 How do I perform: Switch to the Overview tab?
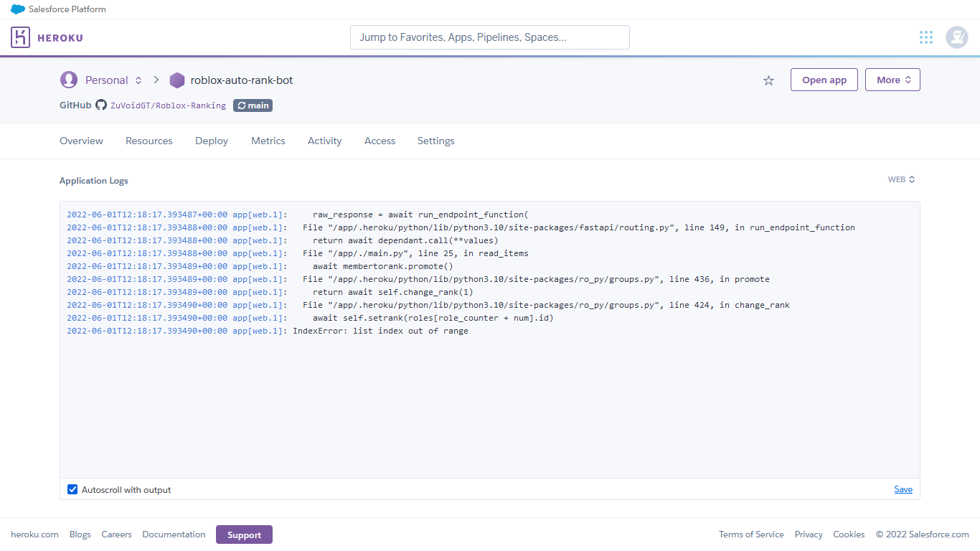pyautogui.click(x=81, y=141)
